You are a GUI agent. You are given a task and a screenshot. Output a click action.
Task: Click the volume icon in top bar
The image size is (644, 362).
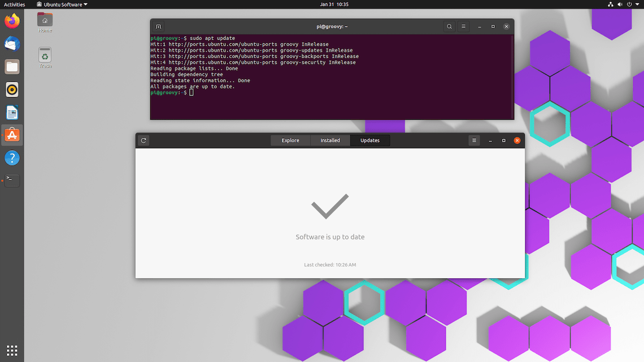coord(620,4)
